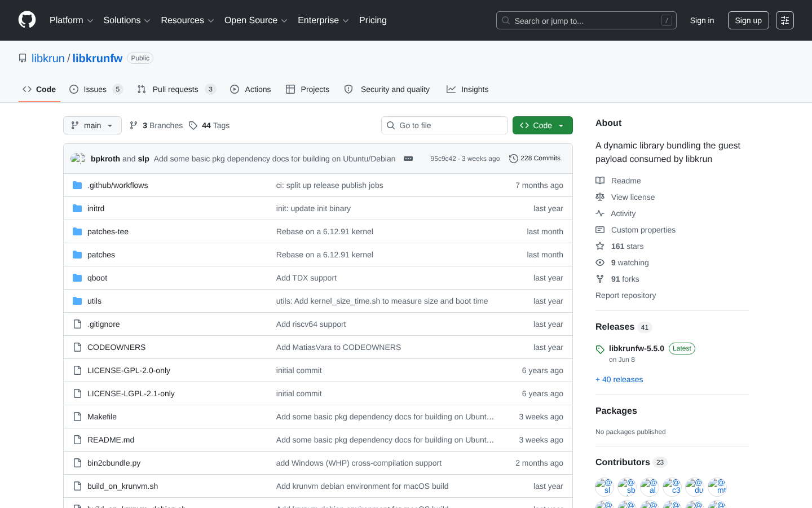Click the watching eye icon
This screenshot has width=812, height=508.
pyautogui.click(x=600, y=262)
